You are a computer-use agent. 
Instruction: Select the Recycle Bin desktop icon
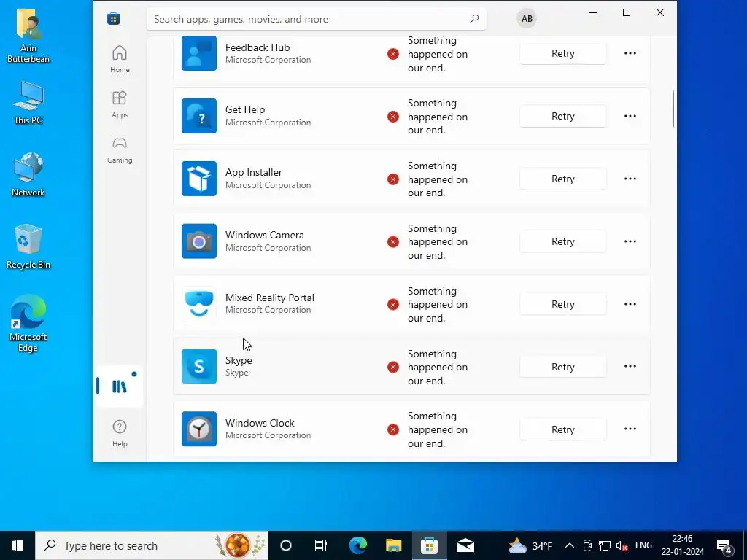pyautogui.click(x=28, y=246)
